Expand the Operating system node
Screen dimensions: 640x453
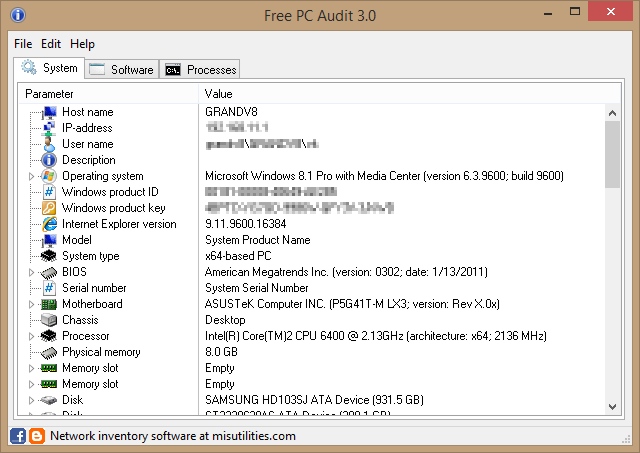click(x=31, y=176)
